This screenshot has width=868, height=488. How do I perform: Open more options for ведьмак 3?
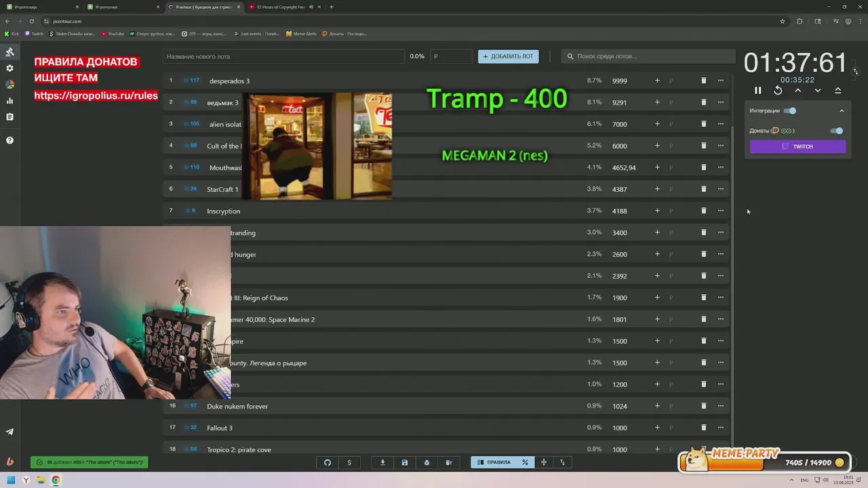720,102
